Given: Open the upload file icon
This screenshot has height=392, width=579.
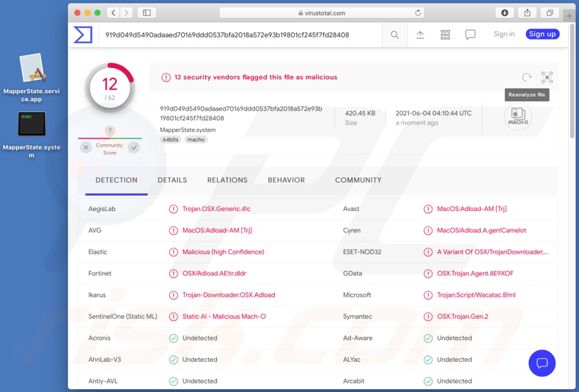Looking at the screenshot, I should click(420, 34).
